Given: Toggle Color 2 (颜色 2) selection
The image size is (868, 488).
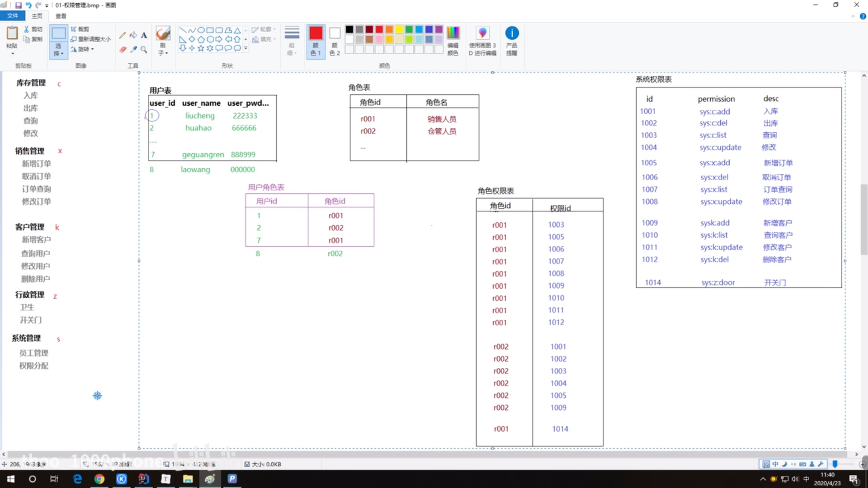Looking at the screenshot, I should [335, 40].
